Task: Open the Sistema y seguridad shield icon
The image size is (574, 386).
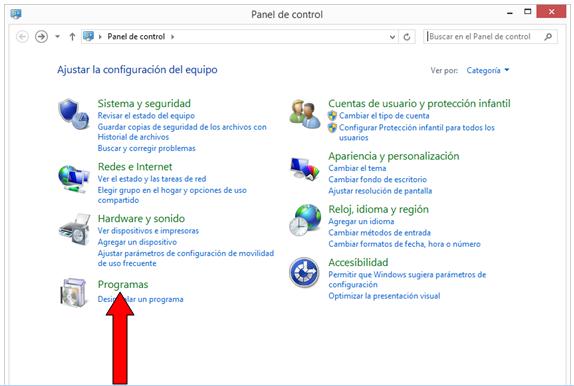Action: (74, 114)
